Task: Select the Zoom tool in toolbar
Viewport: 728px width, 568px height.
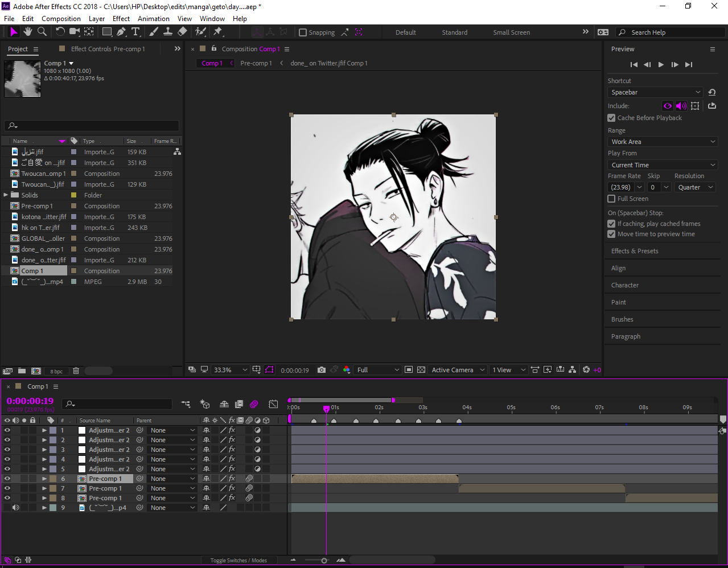Action: [42, 32]
